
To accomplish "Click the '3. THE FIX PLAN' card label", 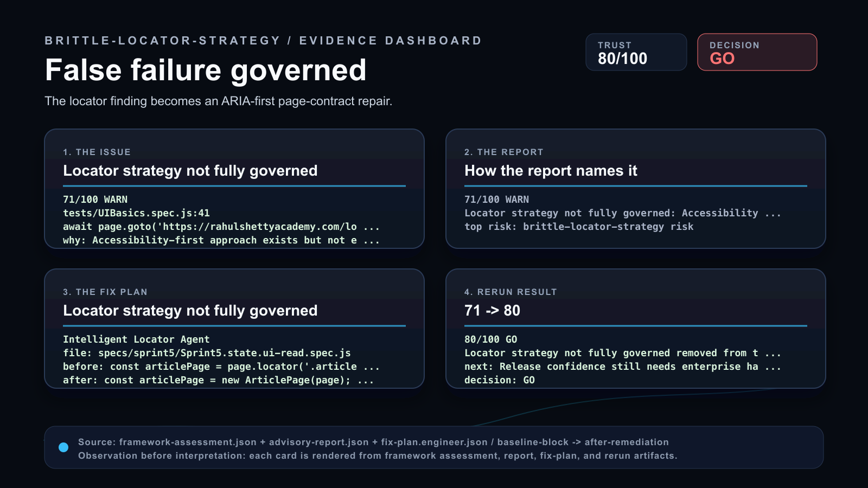I will (105, 292).
